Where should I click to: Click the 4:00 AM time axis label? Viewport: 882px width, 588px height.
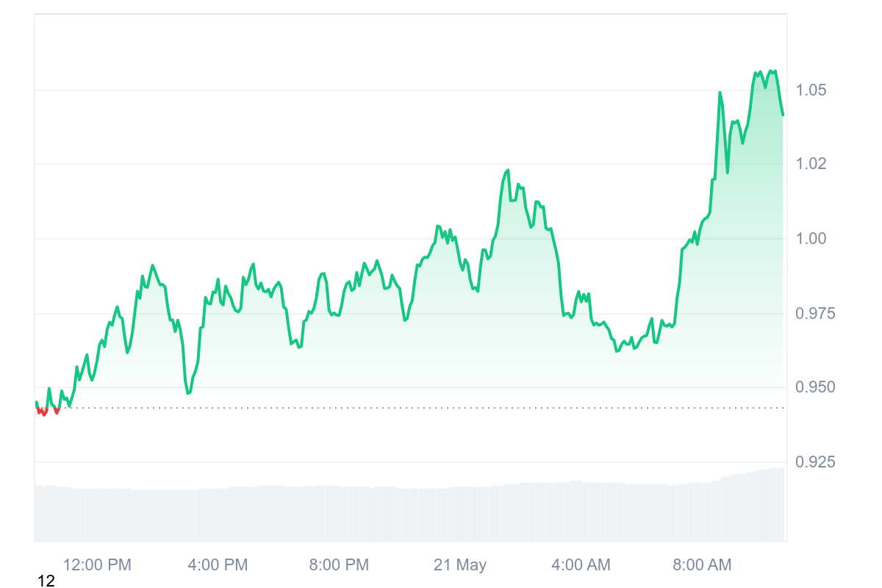[x=581, y=564]
